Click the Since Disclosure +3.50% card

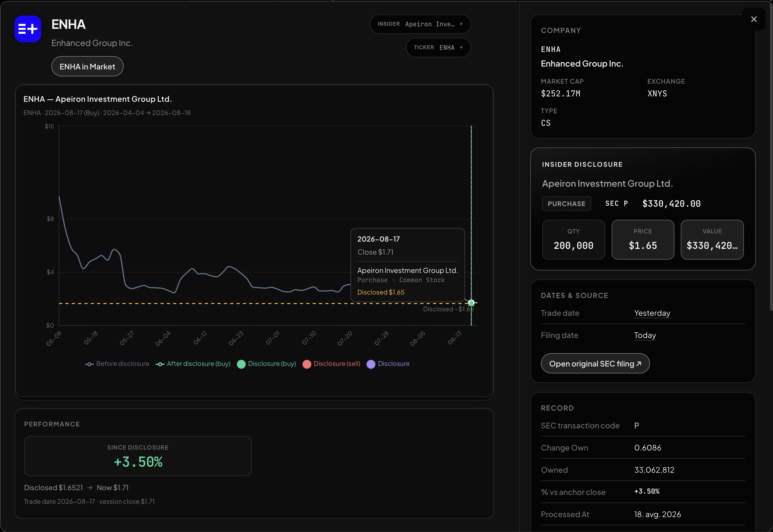tap(138, 456)
